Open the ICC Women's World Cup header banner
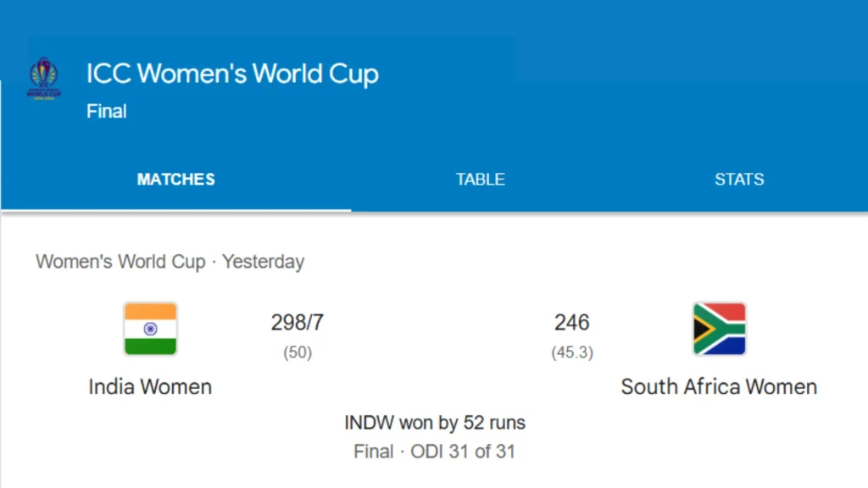 point(231,74)
